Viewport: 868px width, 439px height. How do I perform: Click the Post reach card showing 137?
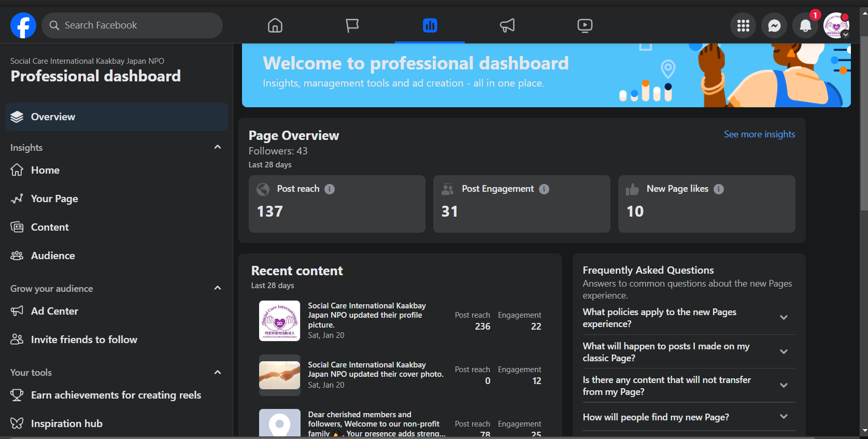pos(337,204)
